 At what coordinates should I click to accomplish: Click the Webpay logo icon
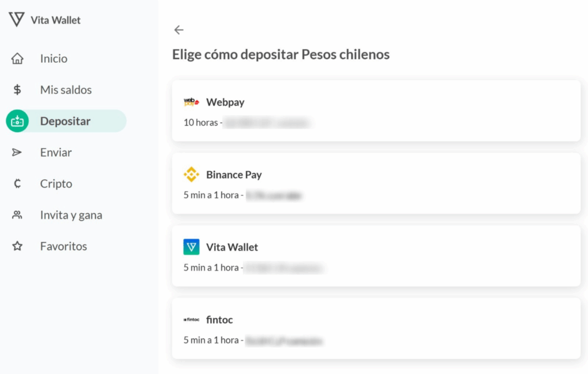(191, 102)
